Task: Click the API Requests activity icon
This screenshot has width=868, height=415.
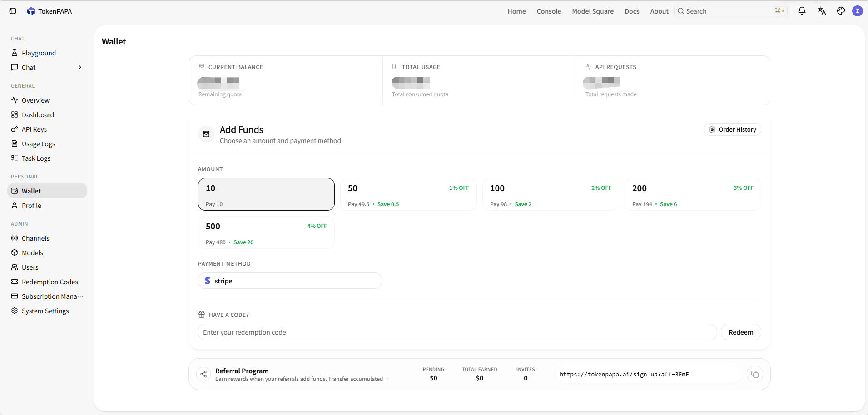Action: coord(589,67)
